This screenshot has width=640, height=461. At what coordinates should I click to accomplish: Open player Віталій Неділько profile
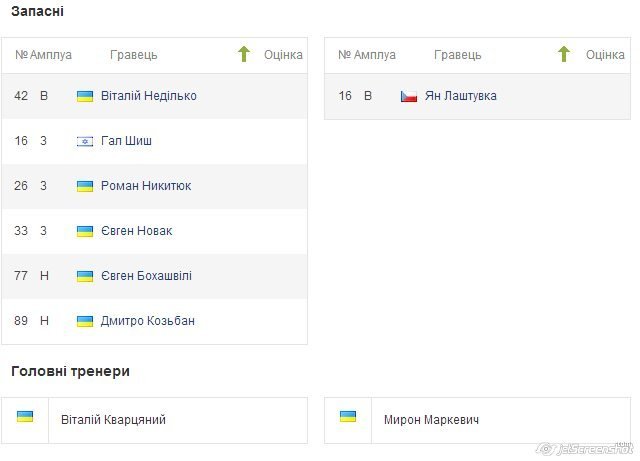pyautogui.click(x=149, y=97)
